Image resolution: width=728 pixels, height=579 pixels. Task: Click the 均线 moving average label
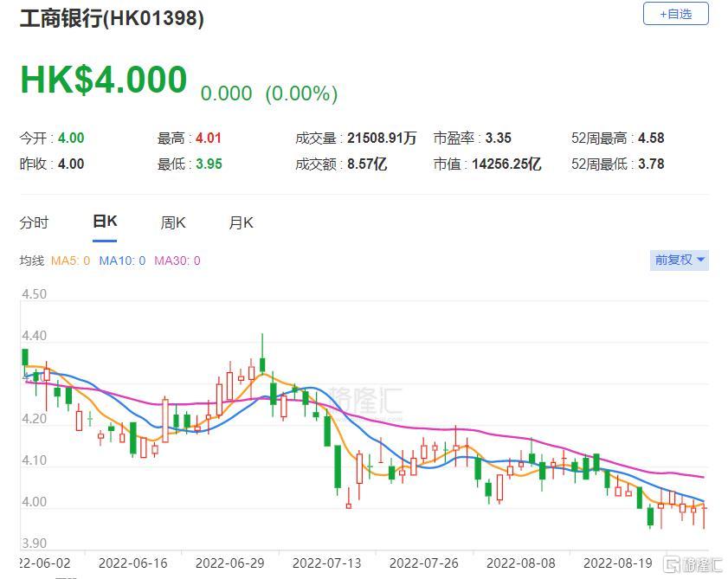(31, 261)
